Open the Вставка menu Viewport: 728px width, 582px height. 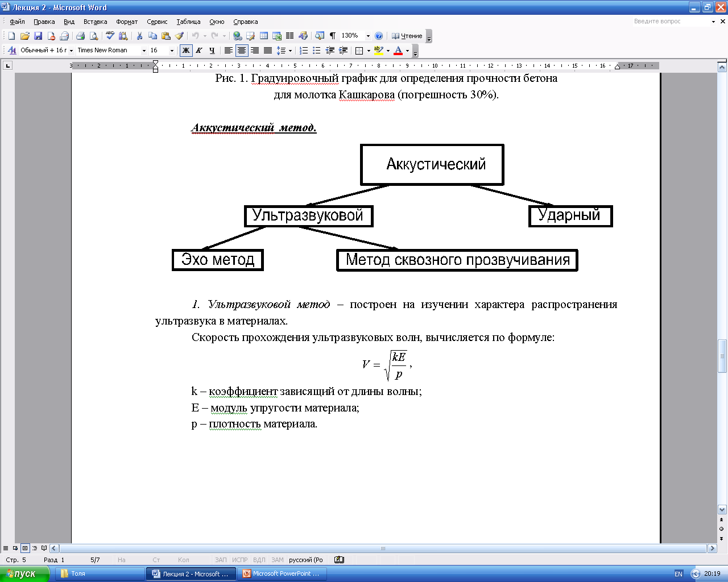click(x=95, y=22)
